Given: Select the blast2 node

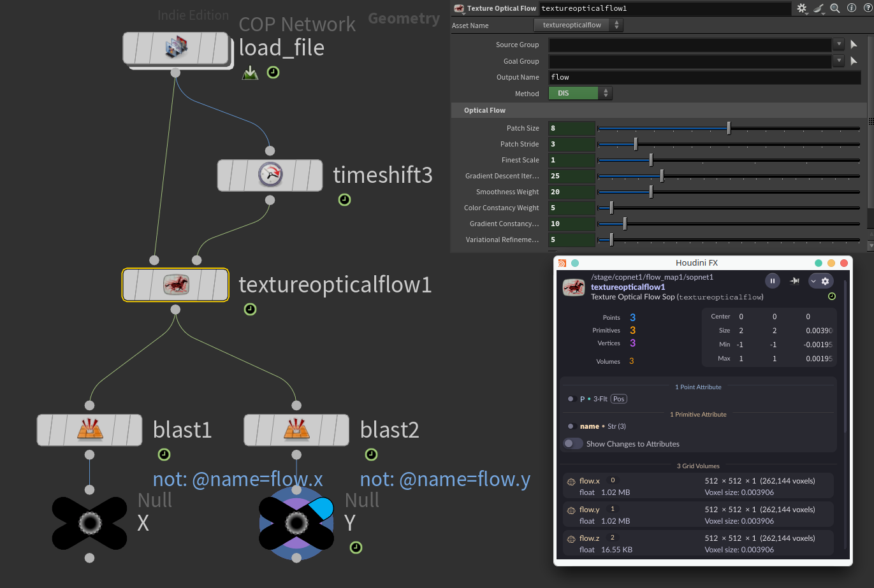Looking at the screenshot, I should 296,430.
